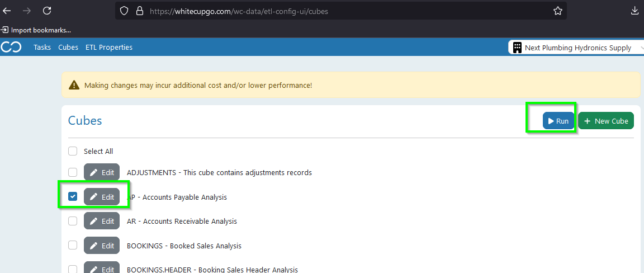The height and width of the screenshot is (273, 644).
Task: Click the White Cup logo icon
Action: [x=11, y=48]
